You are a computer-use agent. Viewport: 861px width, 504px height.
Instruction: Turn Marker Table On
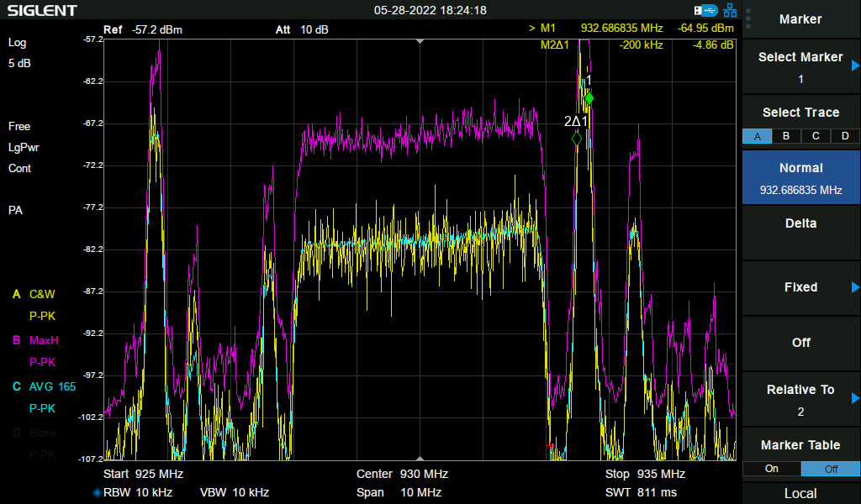[x=771, y=469]
